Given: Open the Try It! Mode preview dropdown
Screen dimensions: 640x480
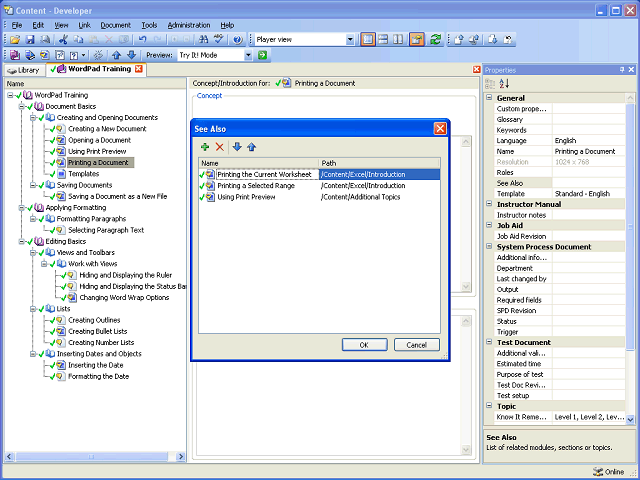Looking at the screenshot, I should 248,55.
